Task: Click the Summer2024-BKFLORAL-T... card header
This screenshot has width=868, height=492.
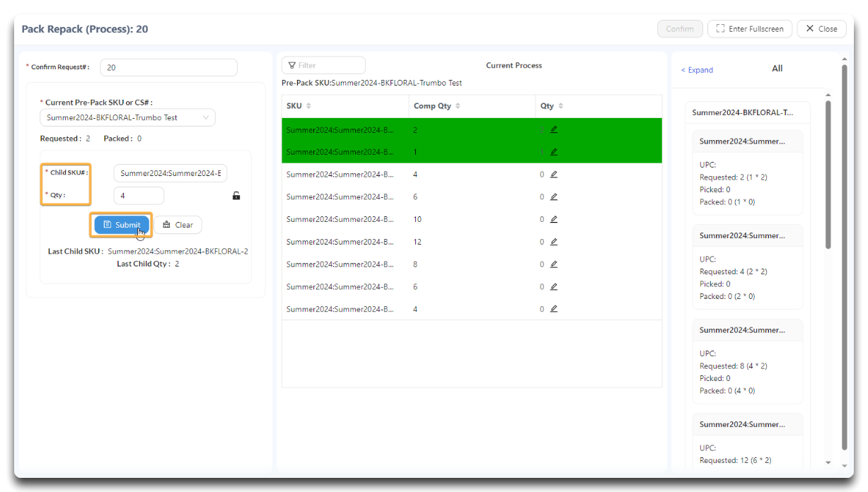Action: [747, 112]
